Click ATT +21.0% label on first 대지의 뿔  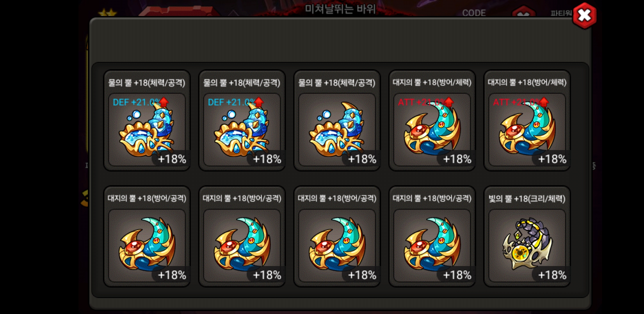coord(421,102)
